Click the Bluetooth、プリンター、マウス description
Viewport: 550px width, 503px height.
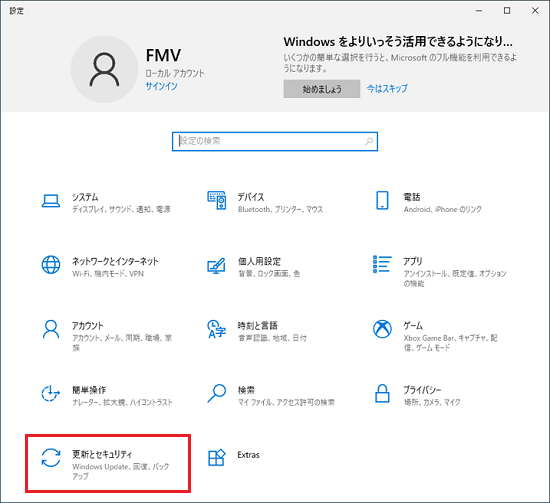280,209
